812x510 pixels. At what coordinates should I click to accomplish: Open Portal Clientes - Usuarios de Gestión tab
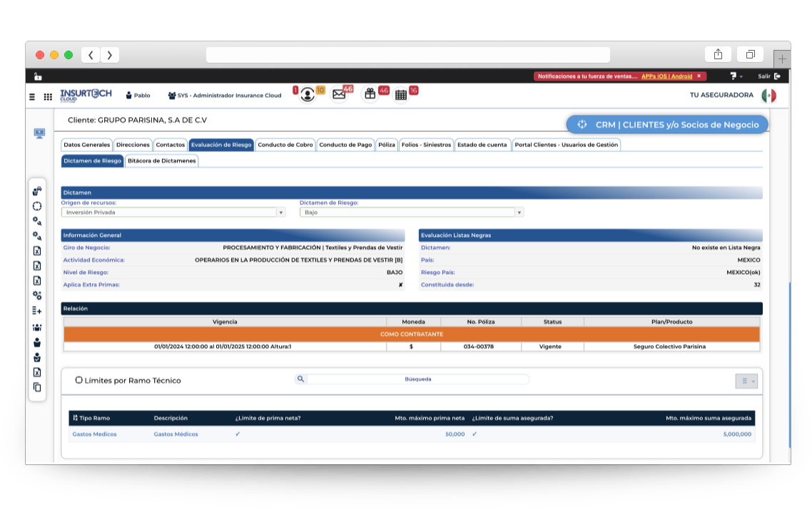tap(567, 145)
